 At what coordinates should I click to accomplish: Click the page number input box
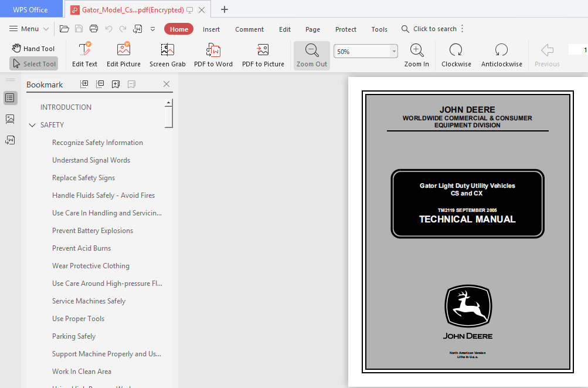[x=578, y=49]
